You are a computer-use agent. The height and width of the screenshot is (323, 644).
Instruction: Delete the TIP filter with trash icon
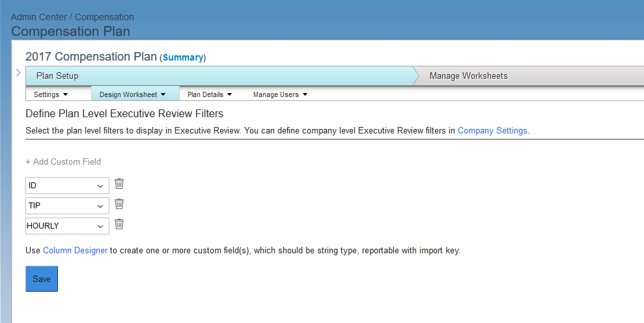point(119,204)
